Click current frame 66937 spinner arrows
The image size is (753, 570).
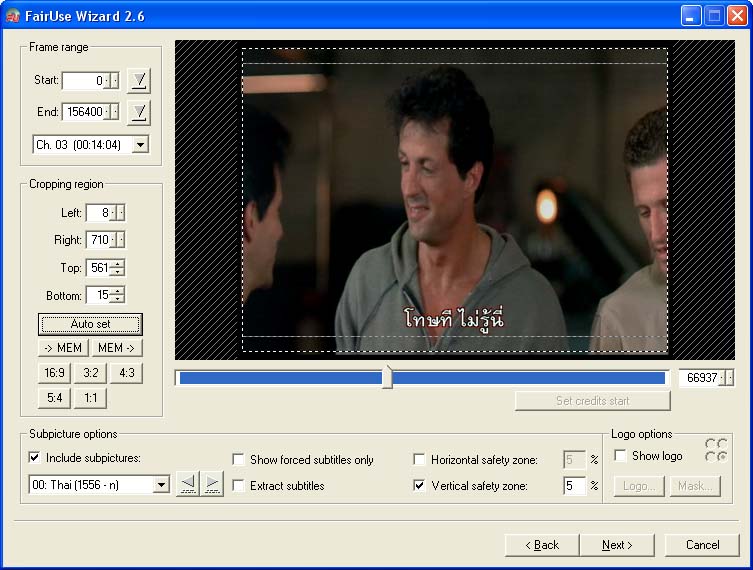point(727,378)
